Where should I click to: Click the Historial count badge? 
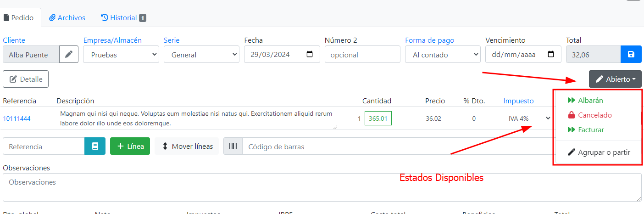point(143,18)
